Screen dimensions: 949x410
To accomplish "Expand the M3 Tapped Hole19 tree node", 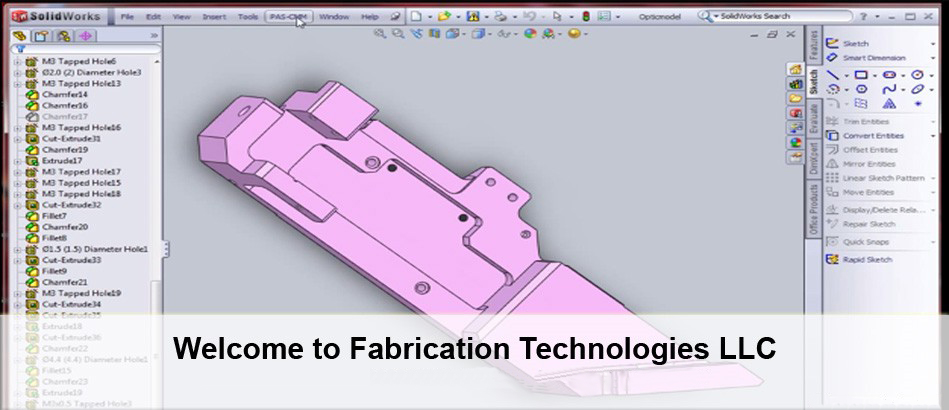I will pos(17,293).
